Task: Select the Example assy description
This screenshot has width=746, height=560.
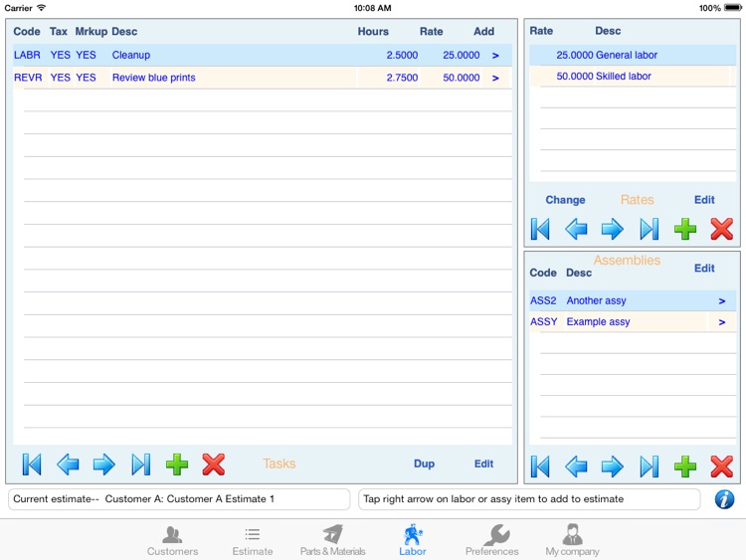Action: (598, 322)
